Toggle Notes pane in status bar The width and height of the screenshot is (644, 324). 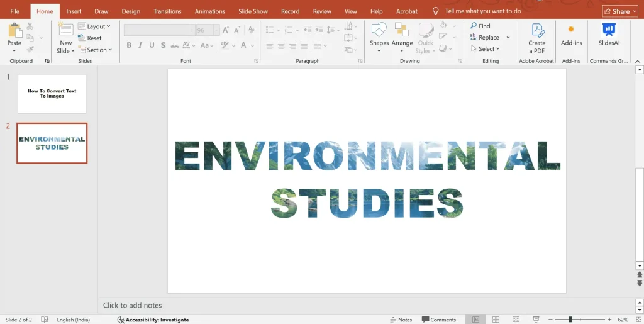(x=401, y=320)
